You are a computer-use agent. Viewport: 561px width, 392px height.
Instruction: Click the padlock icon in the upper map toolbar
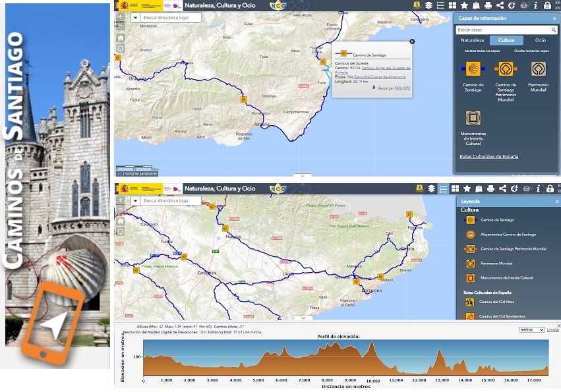coord(547,5)
